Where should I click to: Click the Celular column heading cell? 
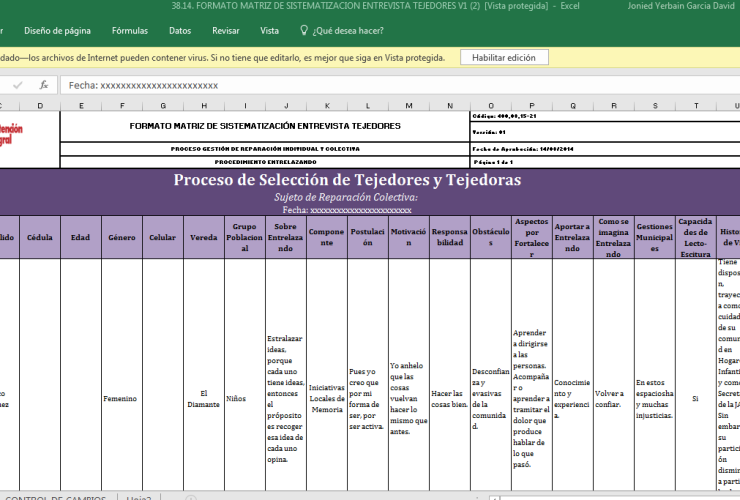click(163, 237)
